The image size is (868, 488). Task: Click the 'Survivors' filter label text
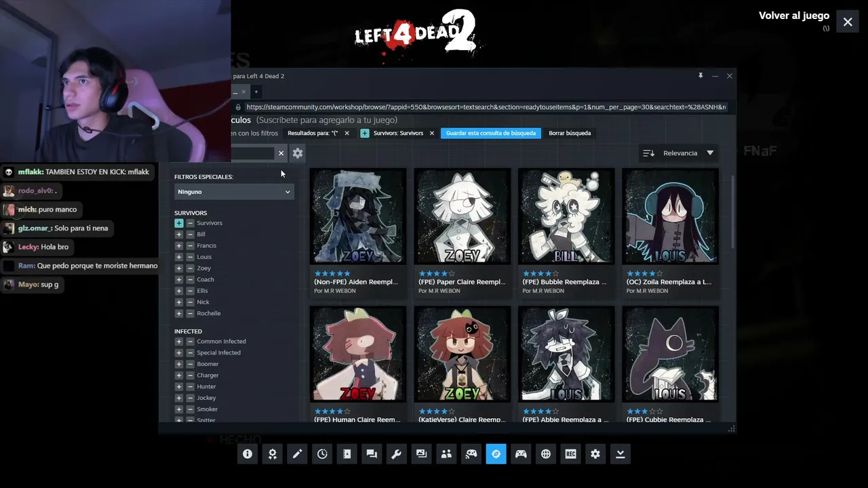[x=210, y=223]
